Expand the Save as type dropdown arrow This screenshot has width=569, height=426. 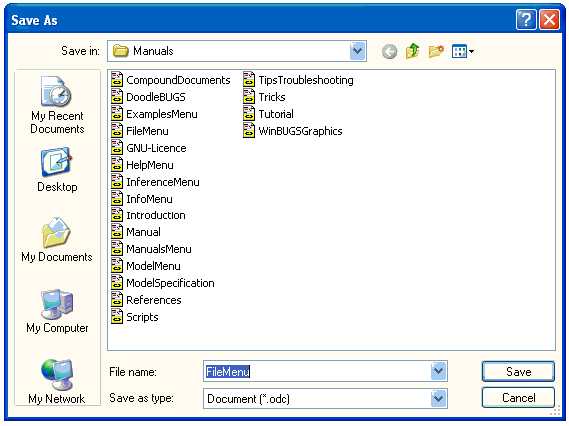click(x=438, y=398)
